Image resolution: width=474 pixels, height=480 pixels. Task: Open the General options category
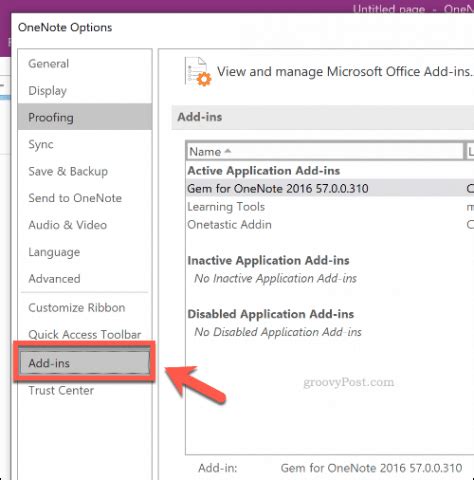tap(85, 64)
